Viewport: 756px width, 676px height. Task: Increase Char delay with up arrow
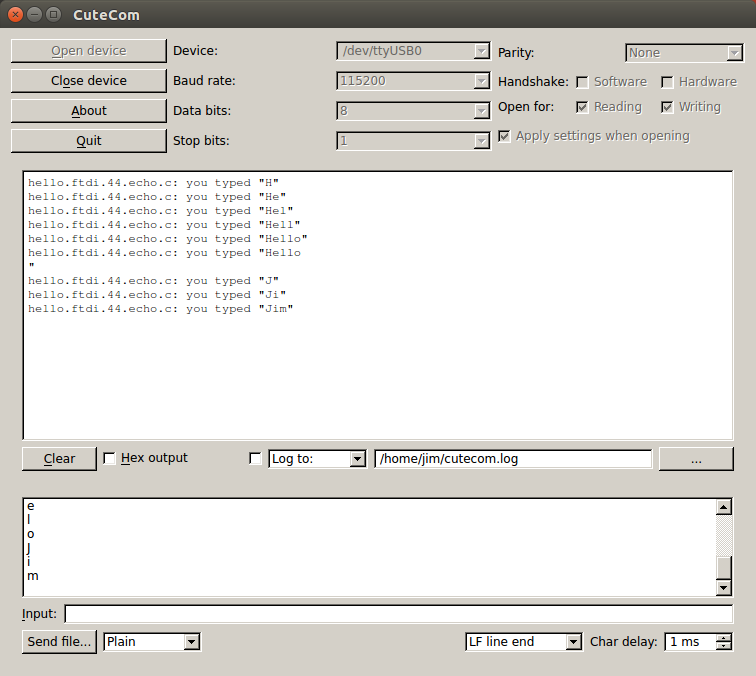click(x=724, y=637)
